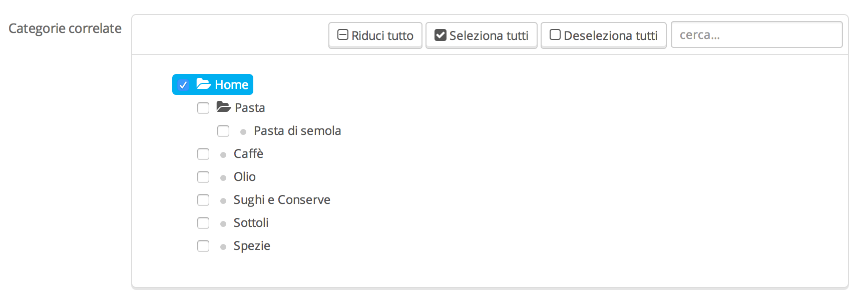Select the Home tree label

point(231,85)
